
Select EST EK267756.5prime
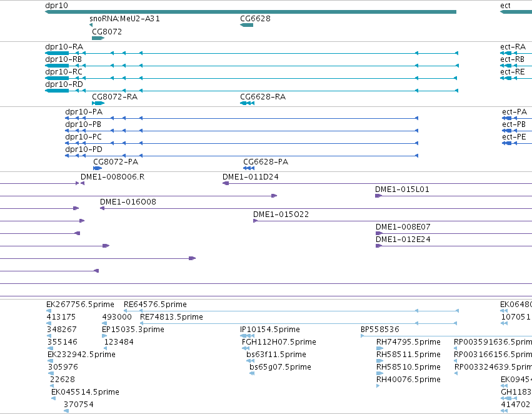click(x=49, y=311)
